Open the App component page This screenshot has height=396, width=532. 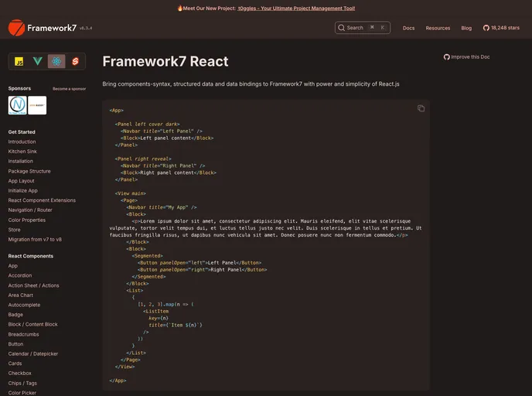(13, 266)
